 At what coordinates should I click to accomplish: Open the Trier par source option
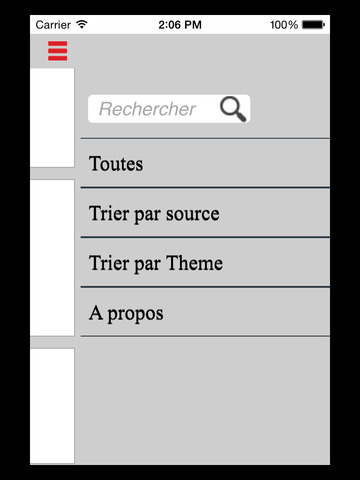[205, 213]
